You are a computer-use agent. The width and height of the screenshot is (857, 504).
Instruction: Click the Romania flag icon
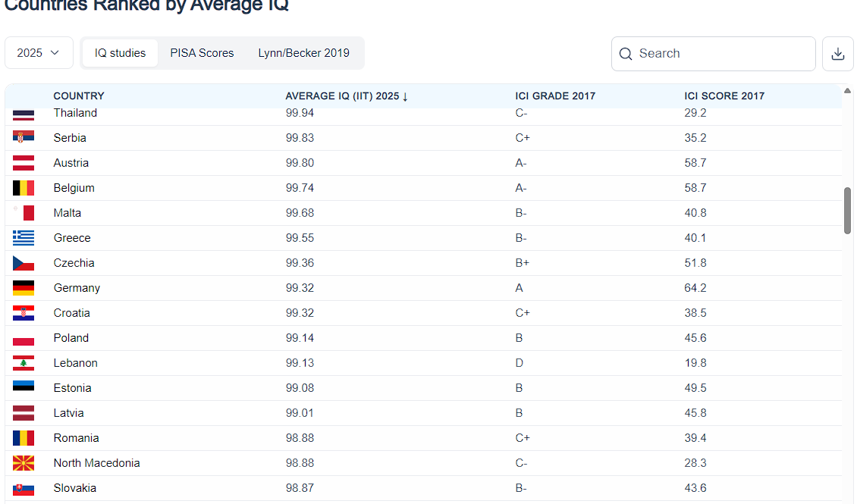click(x=24, y=438)
